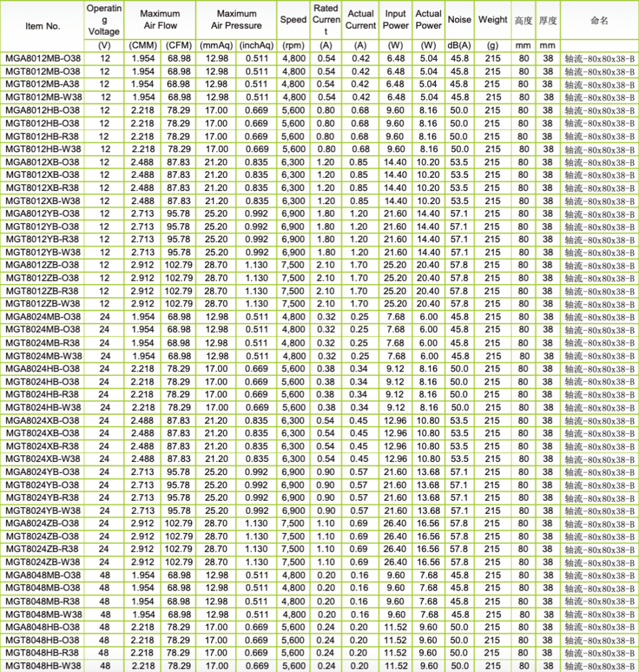Select the MGT8012HB-R38 item cell
Screen dimensions: 639x672
click(43, 136)
